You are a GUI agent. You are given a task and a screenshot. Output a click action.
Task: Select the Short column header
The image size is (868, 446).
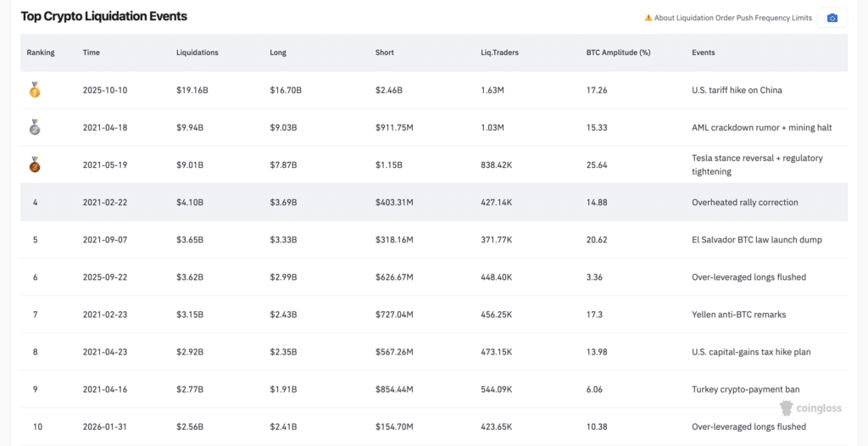(x=384, y=53)
